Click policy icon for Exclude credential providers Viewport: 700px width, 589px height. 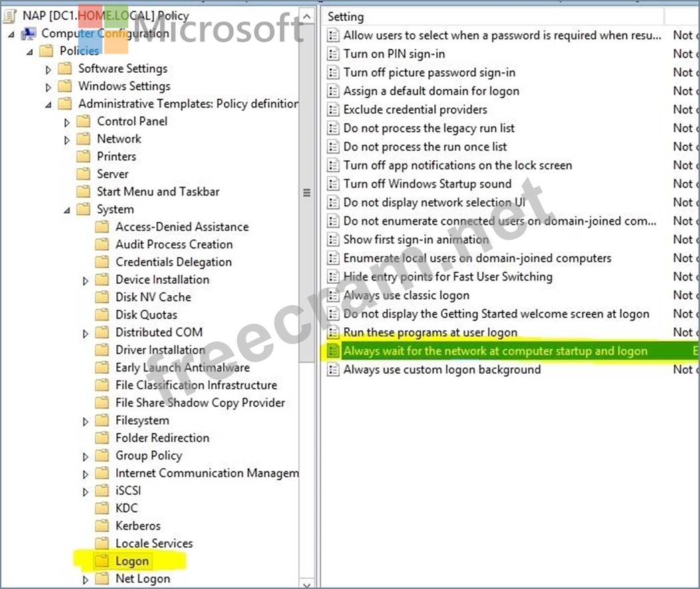point(333,110)
